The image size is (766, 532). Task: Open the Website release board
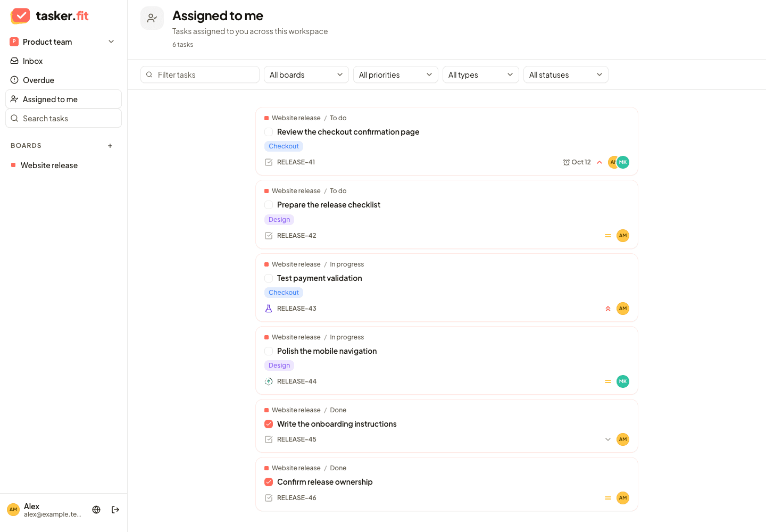coord(63,165)
